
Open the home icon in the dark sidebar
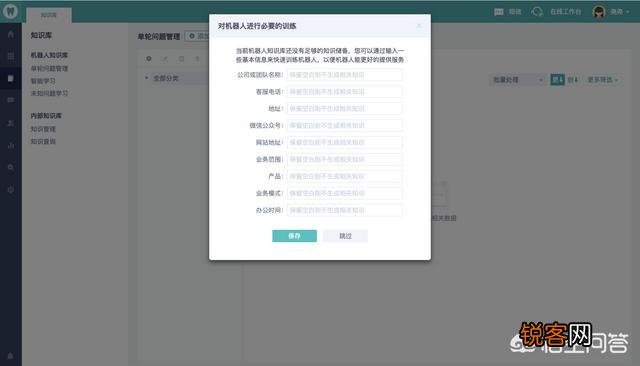click(x=11, y=34)
